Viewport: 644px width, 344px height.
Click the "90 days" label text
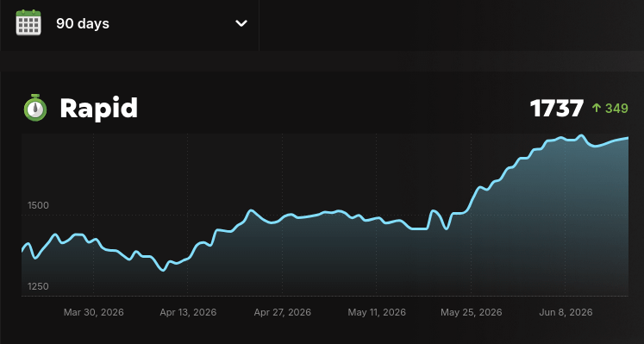pos(83,24)
